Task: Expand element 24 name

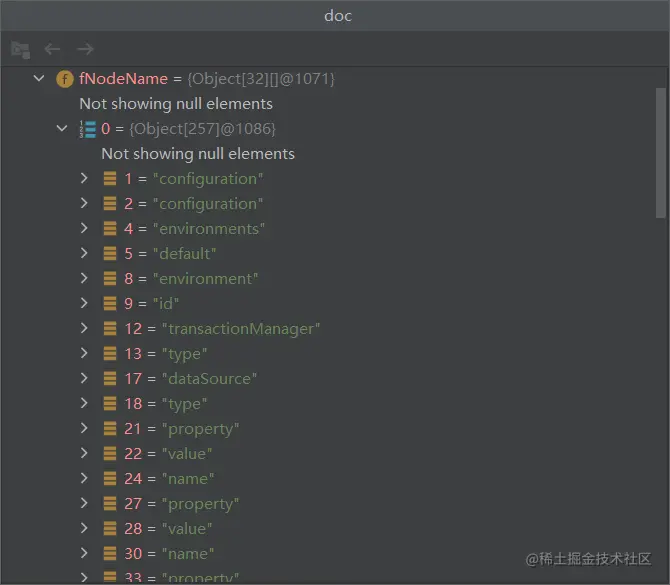Action: click(x=84, y=478)
